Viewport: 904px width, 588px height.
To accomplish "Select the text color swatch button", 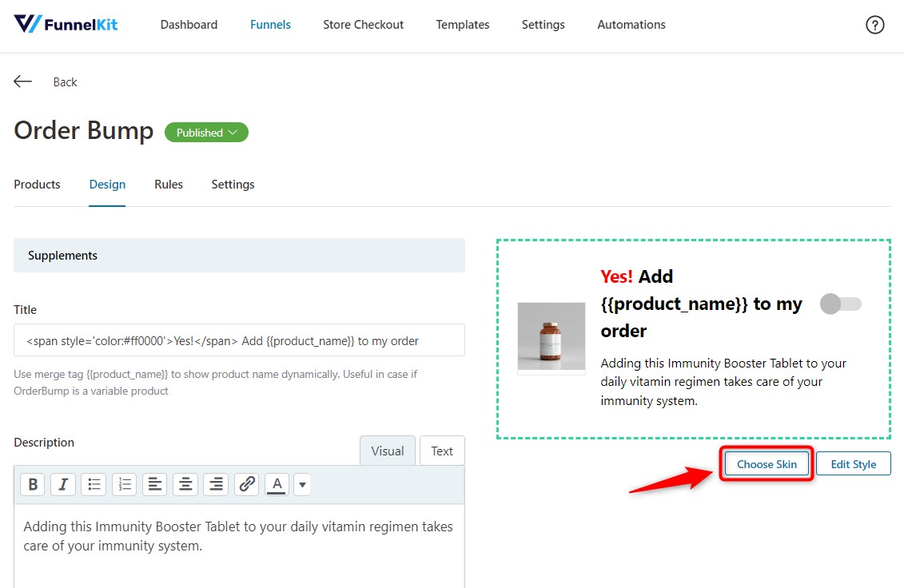I will (x=277, y=484).
